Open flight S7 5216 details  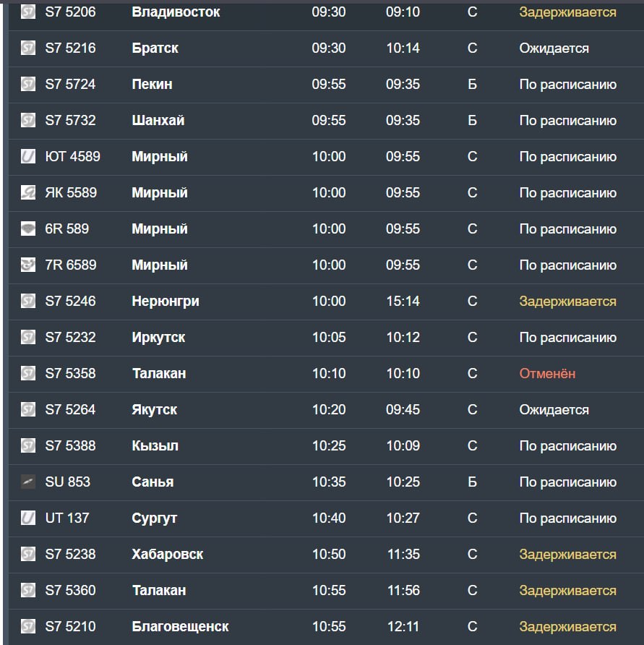(x=326, y=48)
